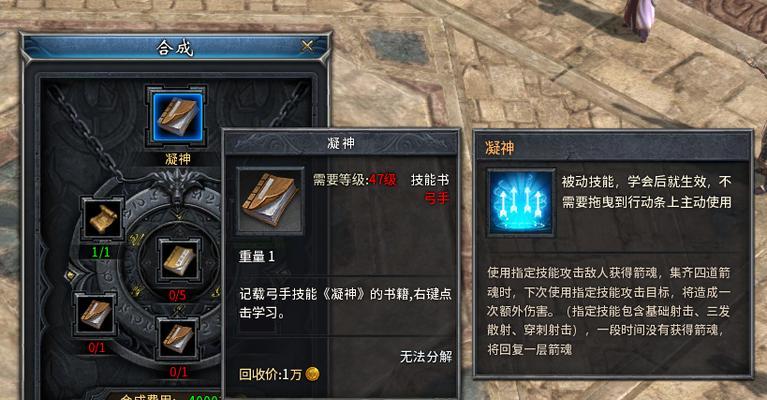Click the red 0/5 material count
Viewport: 767px width, 400px height.
click(177, 295)
